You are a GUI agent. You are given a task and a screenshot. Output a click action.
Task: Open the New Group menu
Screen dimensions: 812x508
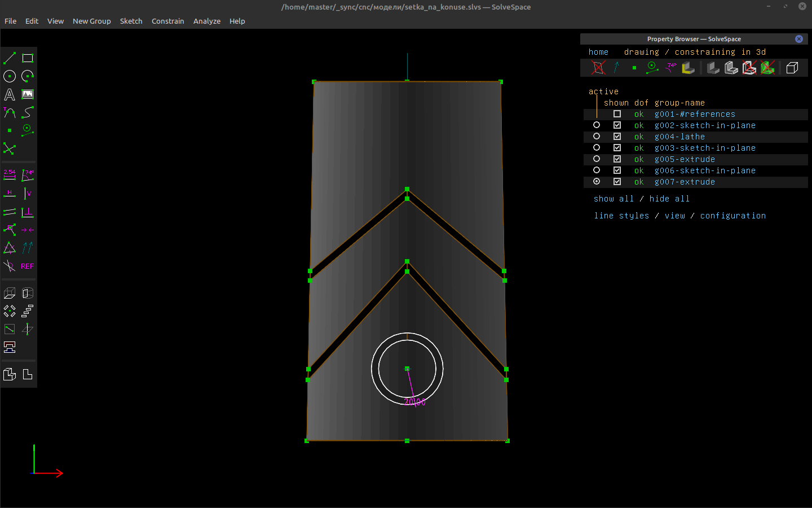click(x=92, y=21)
